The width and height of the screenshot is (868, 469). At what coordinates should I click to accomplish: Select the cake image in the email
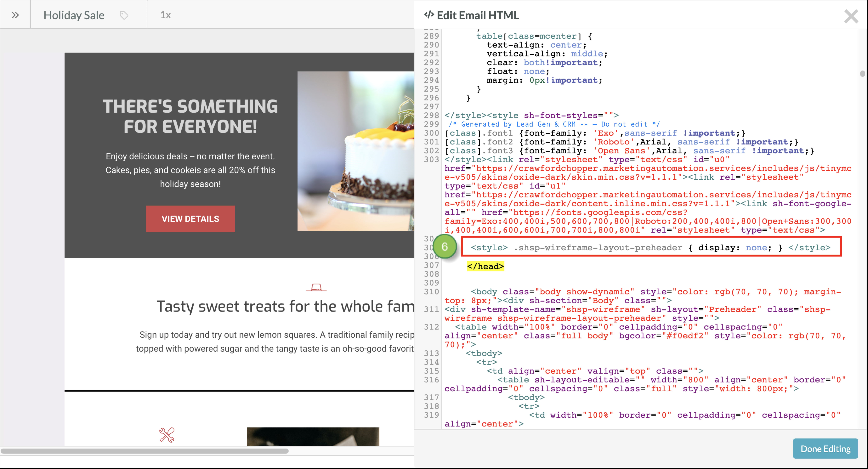point(355,151)
